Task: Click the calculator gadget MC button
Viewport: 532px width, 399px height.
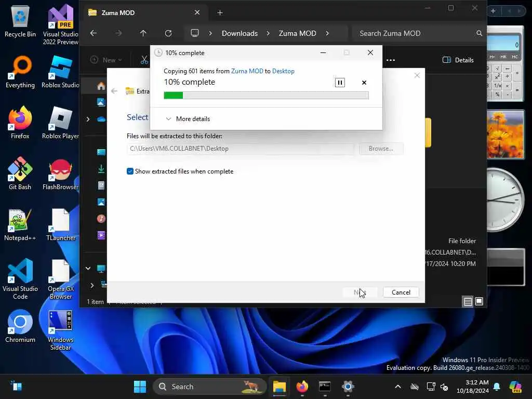Action: pyautogui.click(x=515, y=57)
